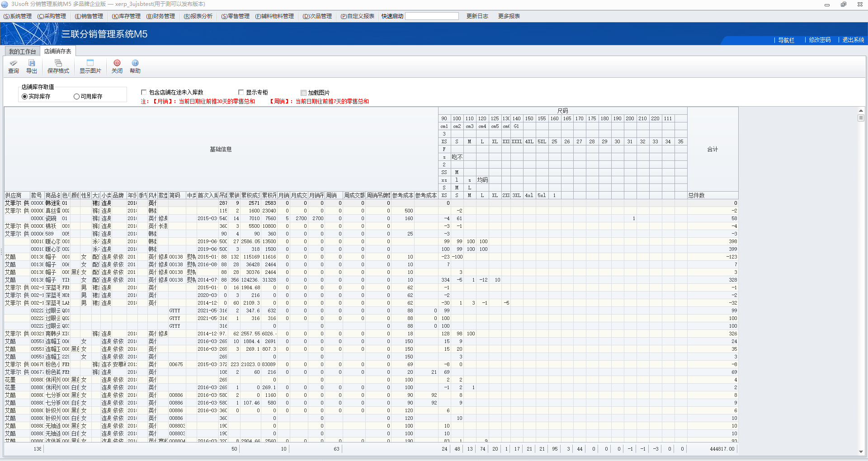The width and height of the screenshot is (868, 461).
Task: Click the 快速启动 input field
Action: (x=432, y=16)
